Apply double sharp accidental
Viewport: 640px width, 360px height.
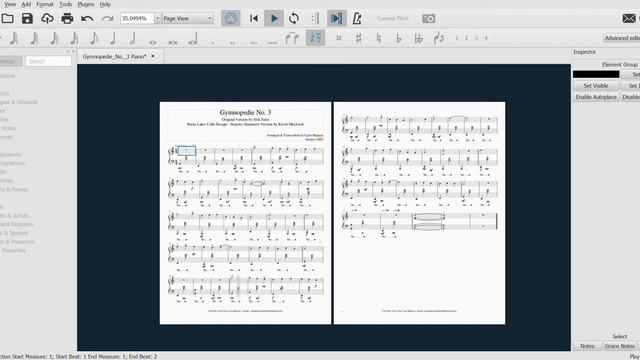pos(338,38)
